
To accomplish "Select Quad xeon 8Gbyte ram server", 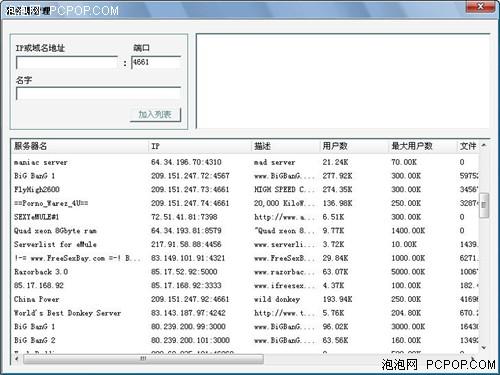I will (245, 231).
